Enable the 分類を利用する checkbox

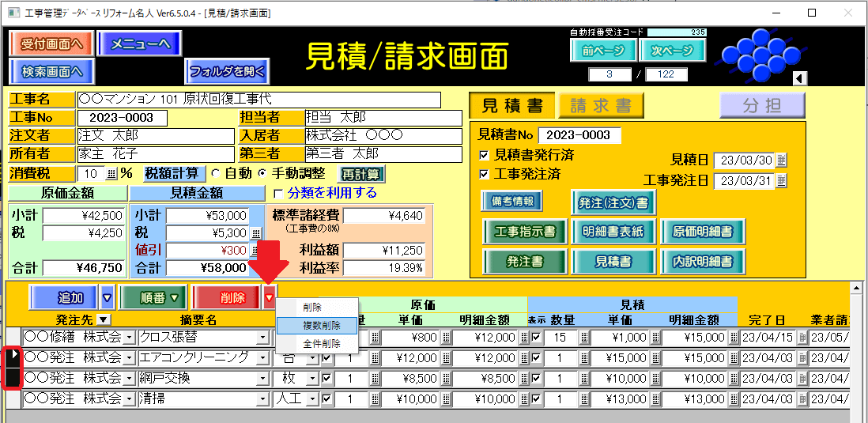(x=277, y=193)
